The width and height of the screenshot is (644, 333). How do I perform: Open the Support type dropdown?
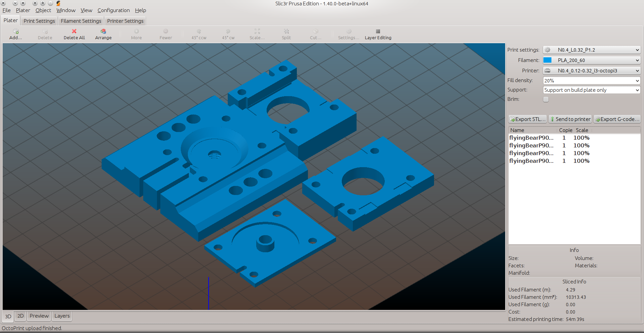coord(592,90)
